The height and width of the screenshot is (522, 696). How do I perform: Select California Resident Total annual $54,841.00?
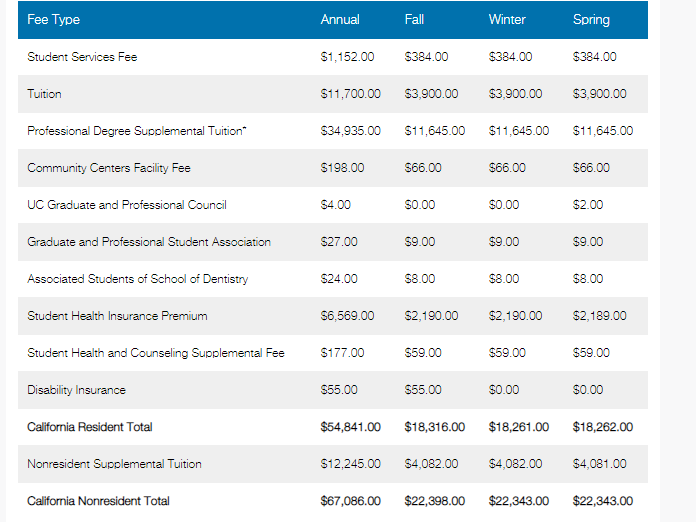(x=351, y=427)
